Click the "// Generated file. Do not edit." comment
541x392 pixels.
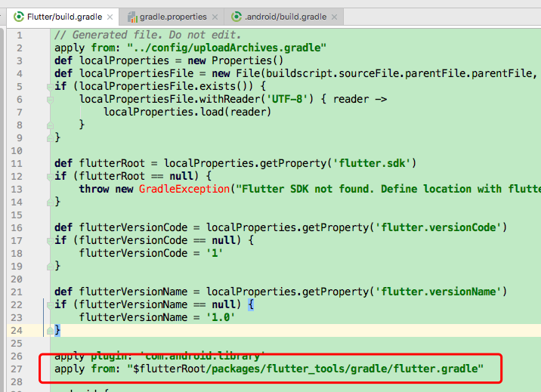tap(147, 35)
